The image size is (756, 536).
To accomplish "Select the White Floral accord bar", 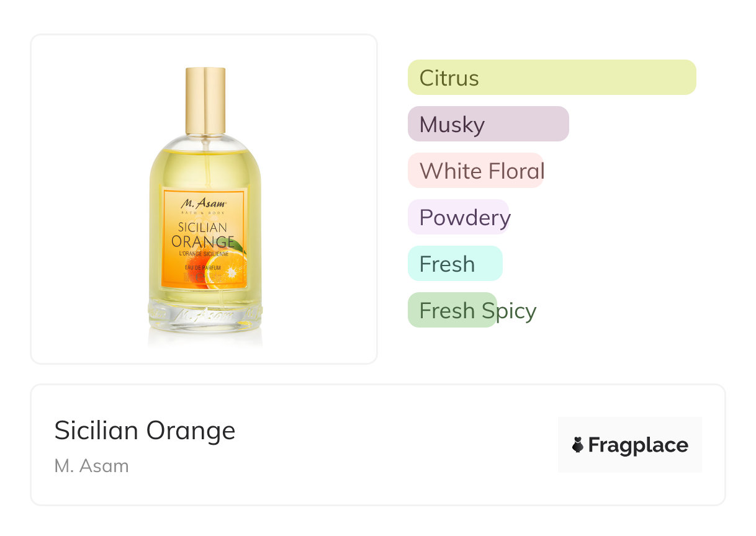I will coord(475,171).
